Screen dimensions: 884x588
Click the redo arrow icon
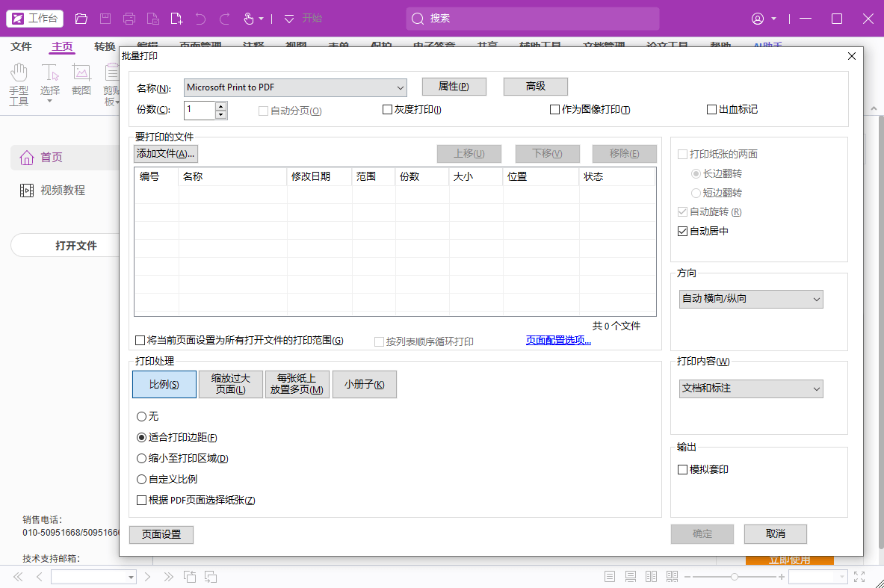(x=224, y=19)
